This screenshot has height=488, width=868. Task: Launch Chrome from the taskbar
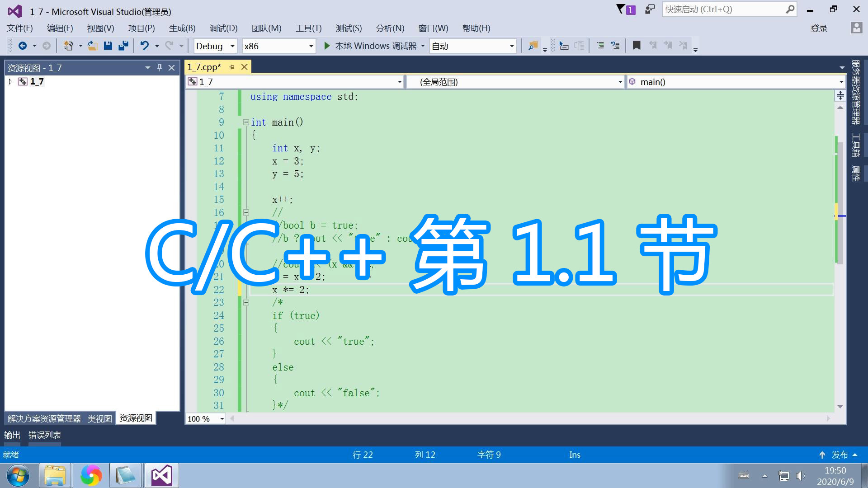point(91,475)
